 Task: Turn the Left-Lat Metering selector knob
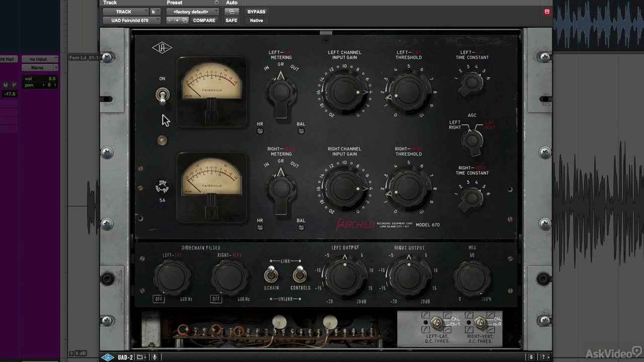pos(281,94)
